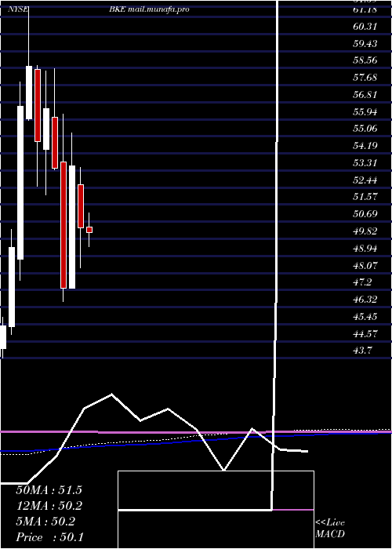The image size is (392, 549).
Task: Click the 43.7 price axis label
Action: point(362,351)
